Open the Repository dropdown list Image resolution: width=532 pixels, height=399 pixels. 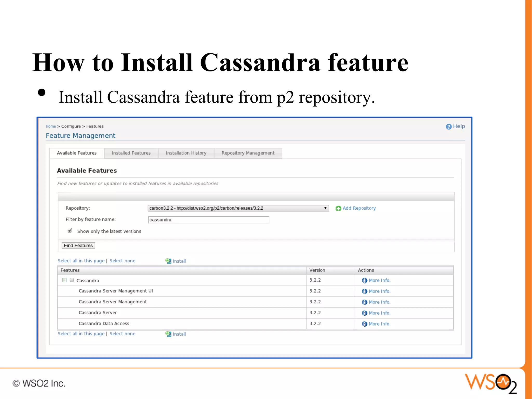point(238,208)
